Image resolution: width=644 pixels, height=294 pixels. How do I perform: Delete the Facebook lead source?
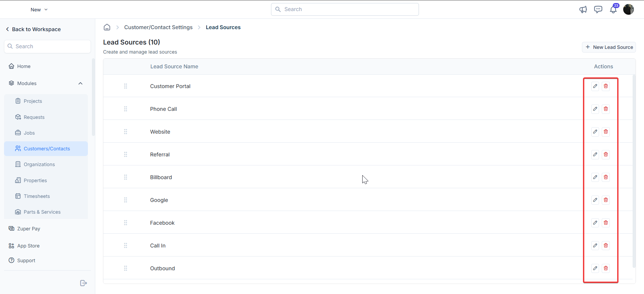pyautogui.click(x=606, y=223)
